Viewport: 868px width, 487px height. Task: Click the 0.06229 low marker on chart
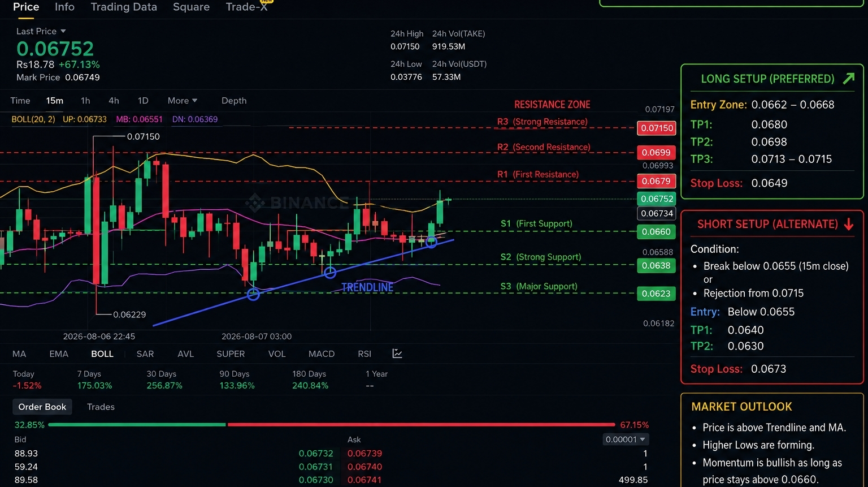[129, 314]
